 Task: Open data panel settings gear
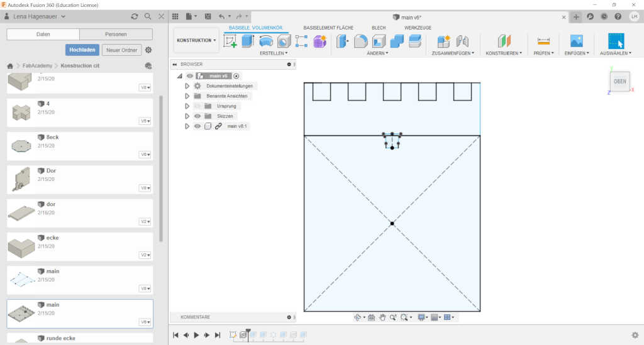pyautogui.click(x=148, y=50)
